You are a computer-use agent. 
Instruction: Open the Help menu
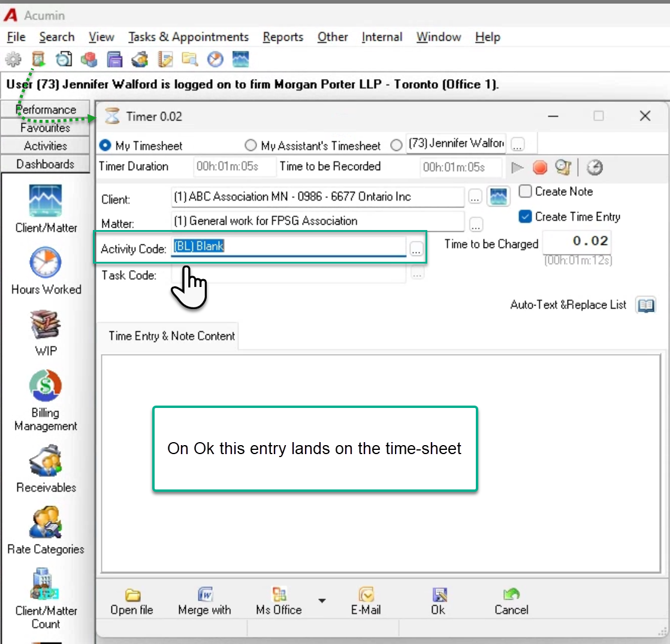pos(488,37)
